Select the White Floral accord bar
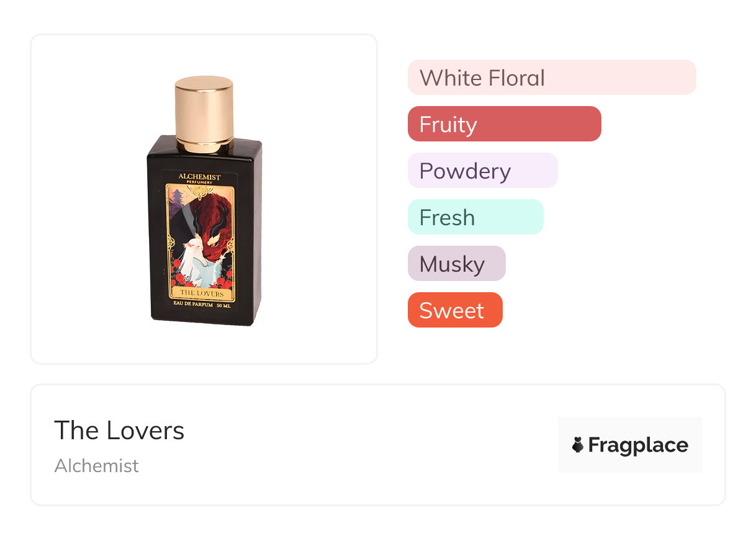Image resolution: width=756 pixels, height=536 pixels. point(552,78)
